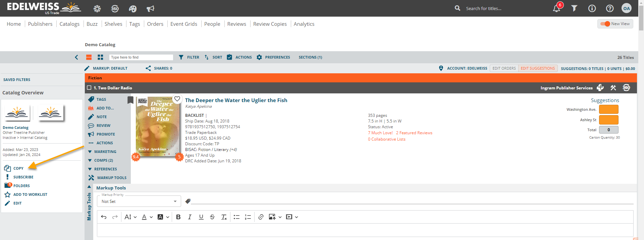Viewport: 644px width, 240px height.
Task: Open the font color dropdown
Action: point(147,217)
